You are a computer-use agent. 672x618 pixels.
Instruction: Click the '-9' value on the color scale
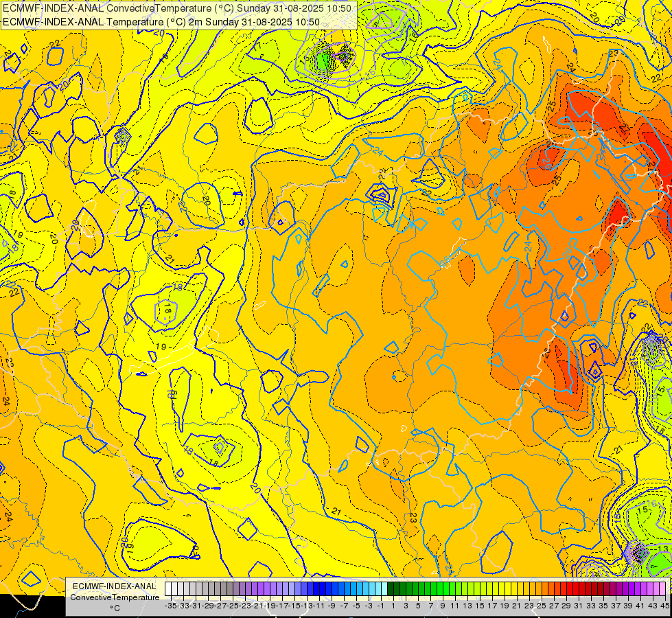tap(332, 605)
